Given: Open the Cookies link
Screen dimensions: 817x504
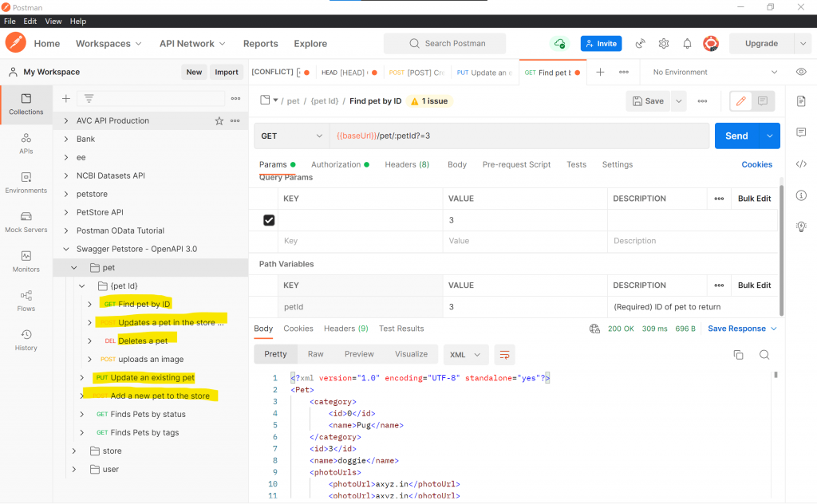Looking at the screenshot, I should coord(757,164).
